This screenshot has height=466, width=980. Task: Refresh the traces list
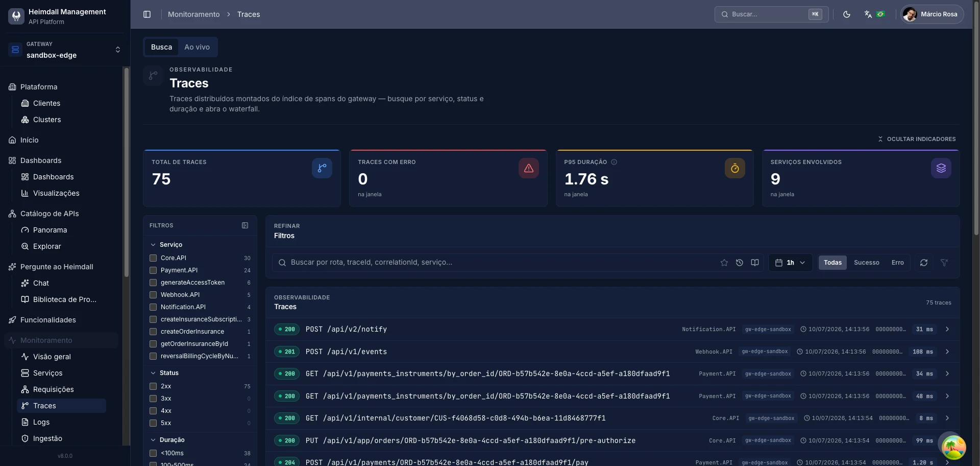(924, 263)
